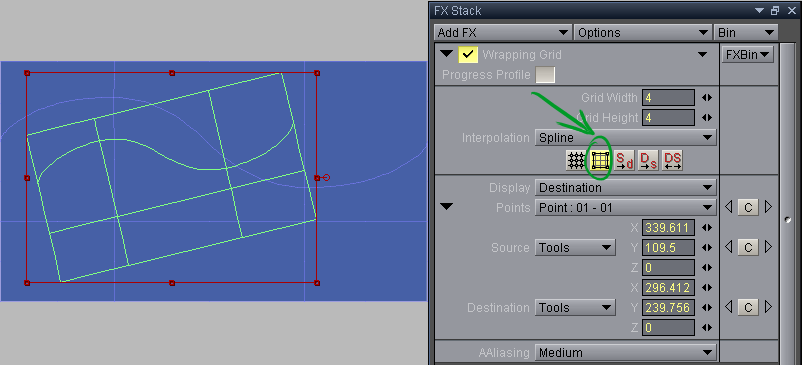802x365 pixels.
Task: Open the Interpolation Spline dropdown
Action: (x=625, y=138)
